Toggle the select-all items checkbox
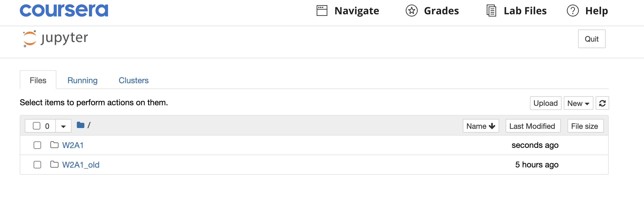Viewport: 644px width, 222px height. (x=37, y=126)
